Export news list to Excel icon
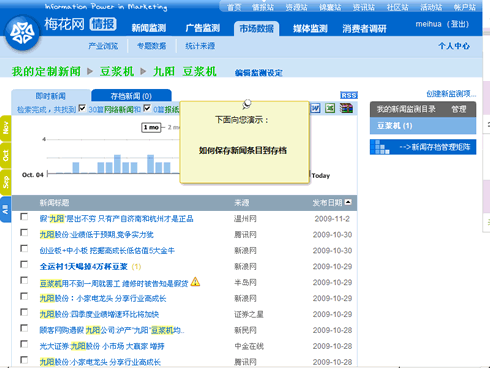The height and width of the screenshot is (368, 490). coord(330,108)
